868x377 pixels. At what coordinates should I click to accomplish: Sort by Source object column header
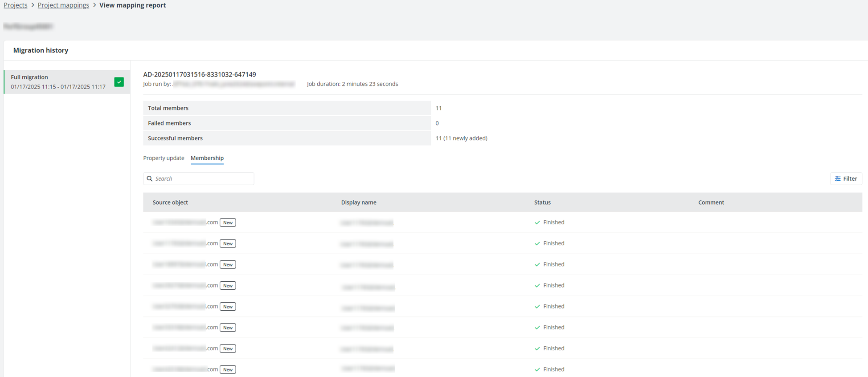pyautogui.click(x=170, y=203)
